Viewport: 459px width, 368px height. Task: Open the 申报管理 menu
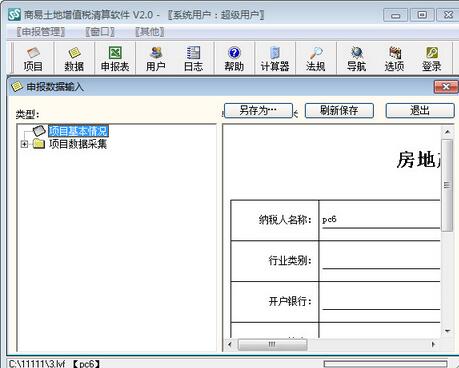tap(41, 32)
